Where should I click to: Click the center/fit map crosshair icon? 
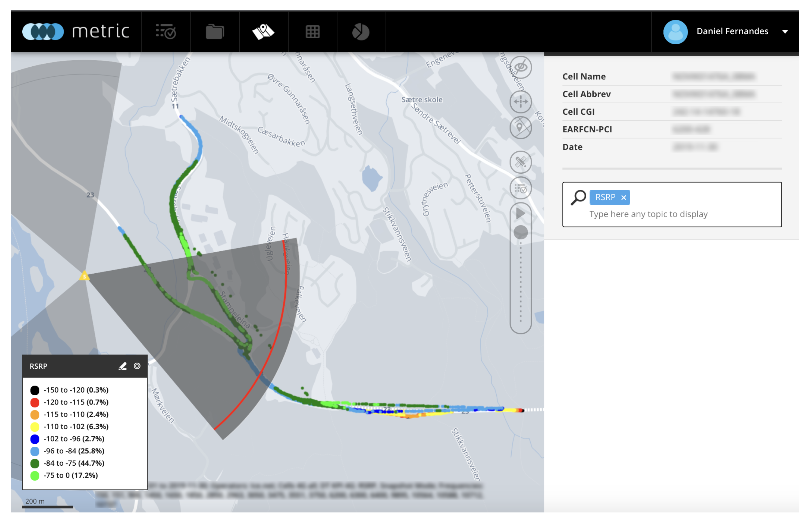521,102
